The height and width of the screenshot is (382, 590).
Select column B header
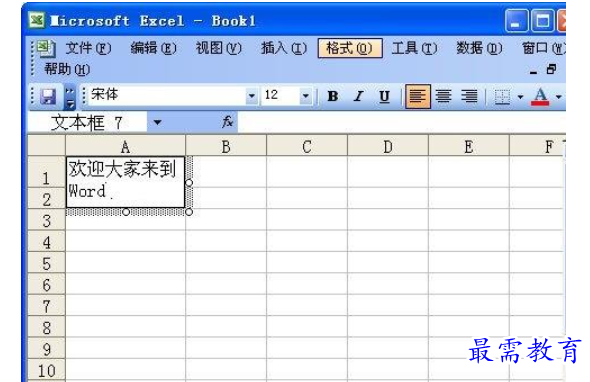pos(226,146)
